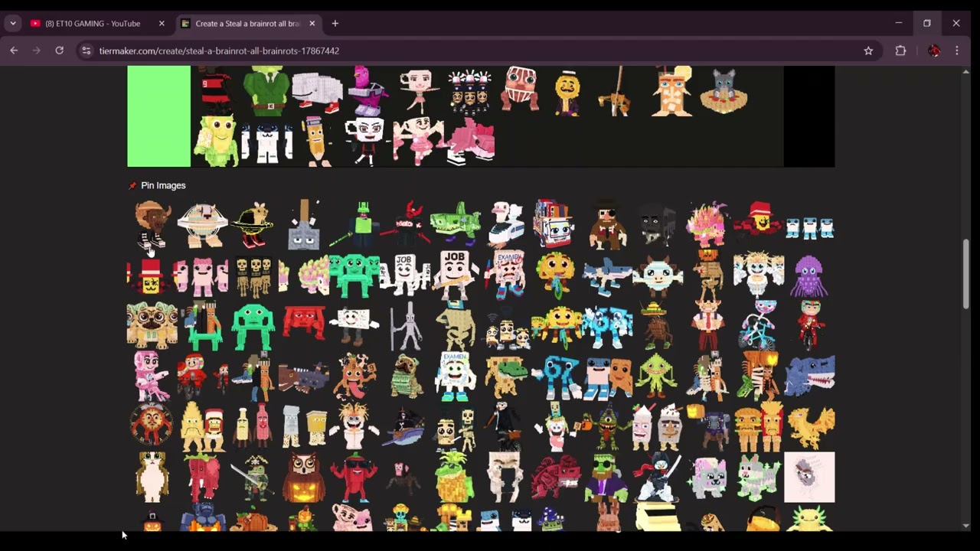Choose the red chili wearing sunglasses
The image size is (980, 551).
pos(354,477)
